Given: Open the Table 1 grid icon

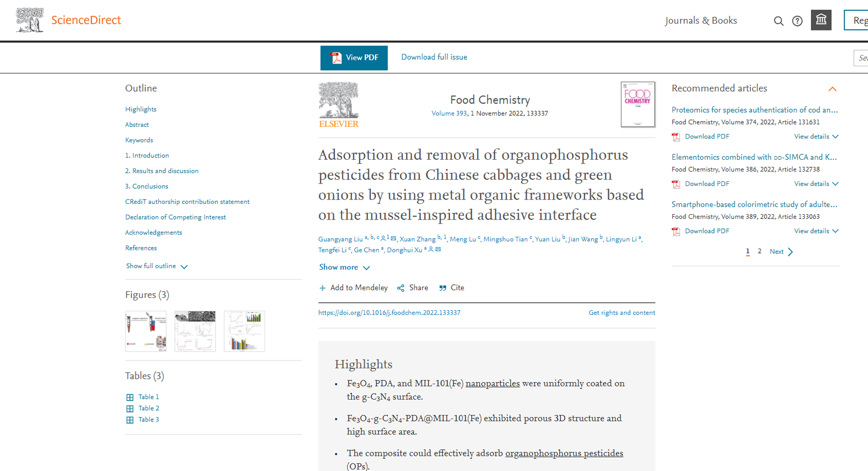Looking at the screenshot, I should click(130, 397).
